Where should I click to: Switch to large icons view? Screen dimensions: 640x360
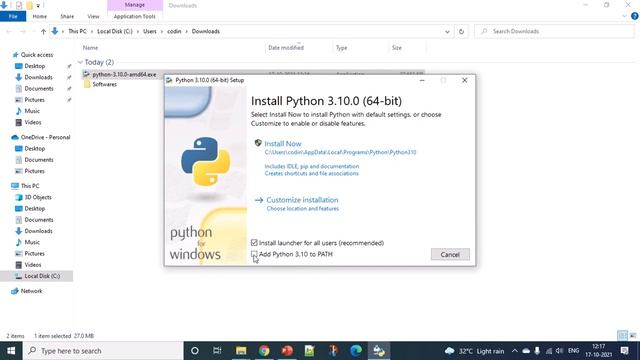[633, 336]
